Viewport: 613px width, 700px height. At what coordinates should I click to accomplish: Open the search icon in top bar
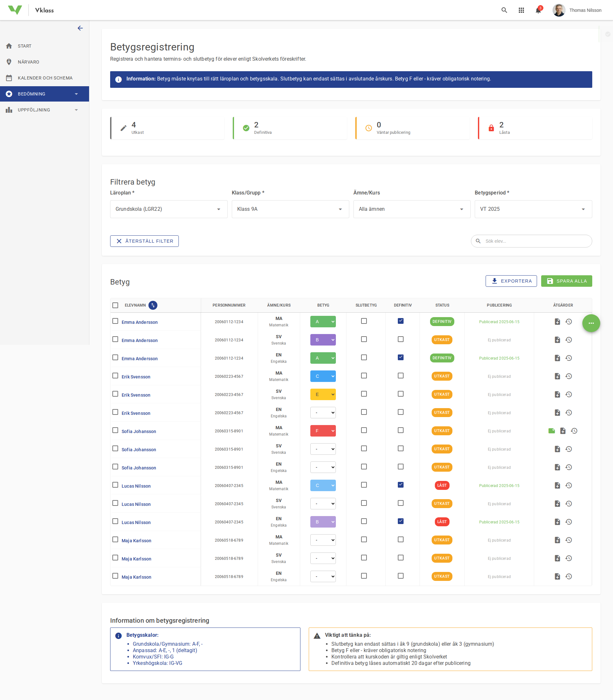click(x=504, y=10)
